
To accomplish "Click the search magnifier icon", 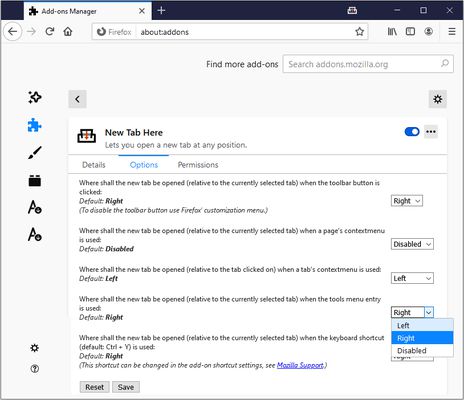I will (445, 63).
